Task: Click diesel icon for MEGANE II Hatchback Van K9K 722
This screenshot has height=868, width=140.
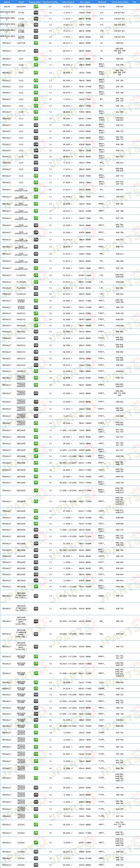Action: pyautogui.click(x=36, y=596)
